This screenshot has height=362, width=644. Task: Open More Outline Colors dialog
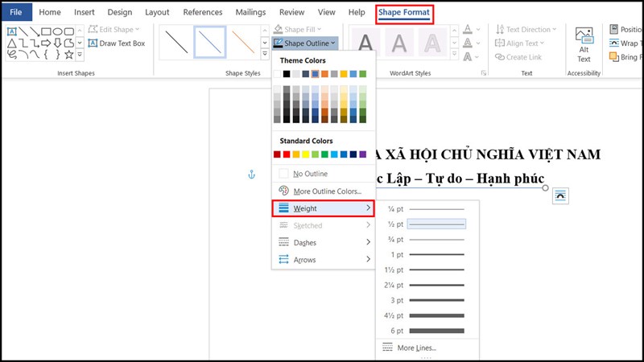point(324,191)
